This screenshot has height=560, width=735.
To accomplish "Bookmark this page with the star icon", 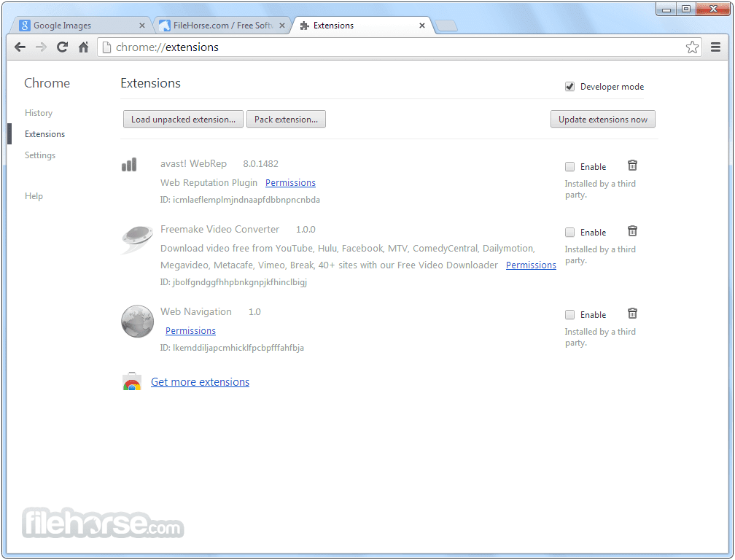I will coord(691,47).
